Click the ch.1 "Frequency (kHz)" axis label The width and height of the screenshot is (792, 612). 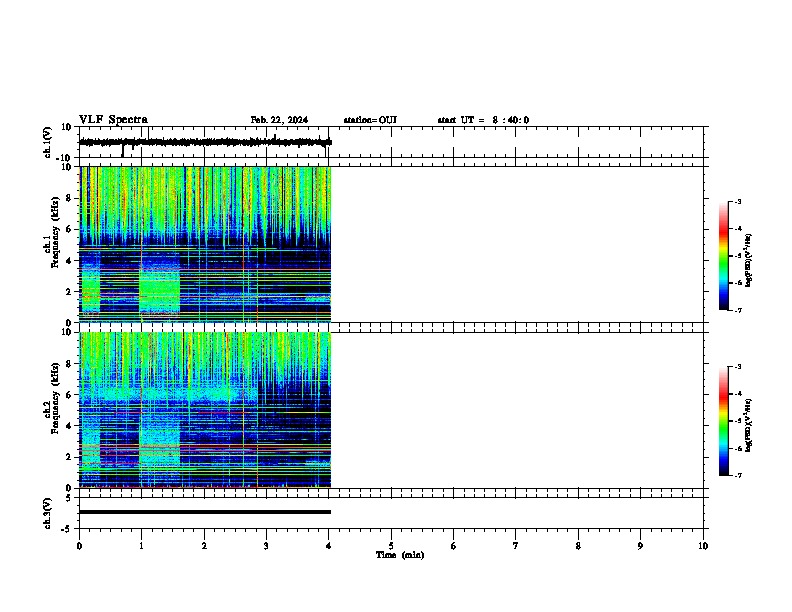(55, 232)
